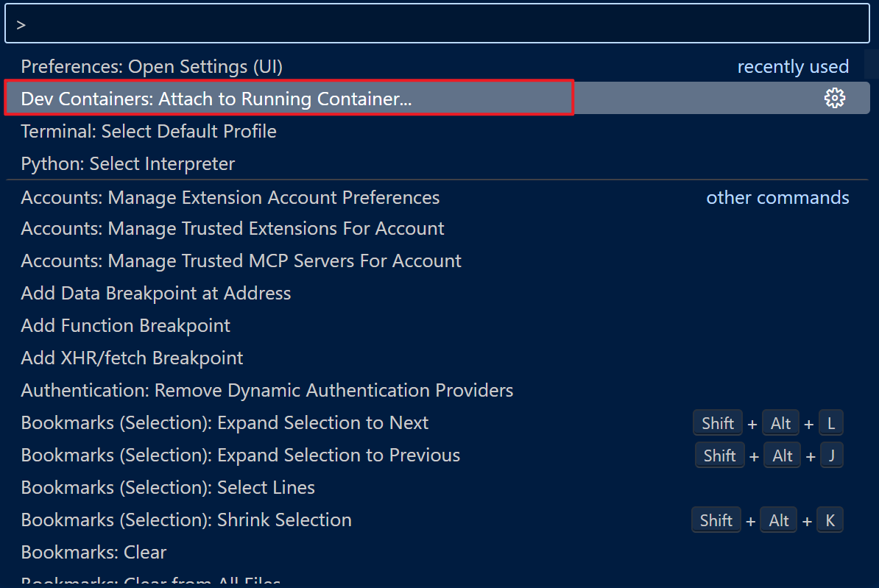Click the Shift+Alt+K keybinding badge
The width and height of the screenshot is (879, 588).
(x=767, y=520)
